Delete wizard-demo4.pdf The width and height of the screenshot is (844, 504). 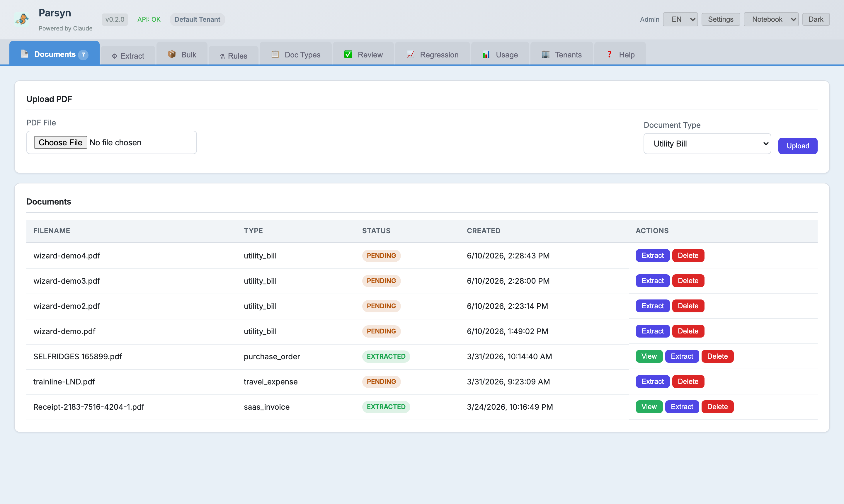click(x=688, y=256)
